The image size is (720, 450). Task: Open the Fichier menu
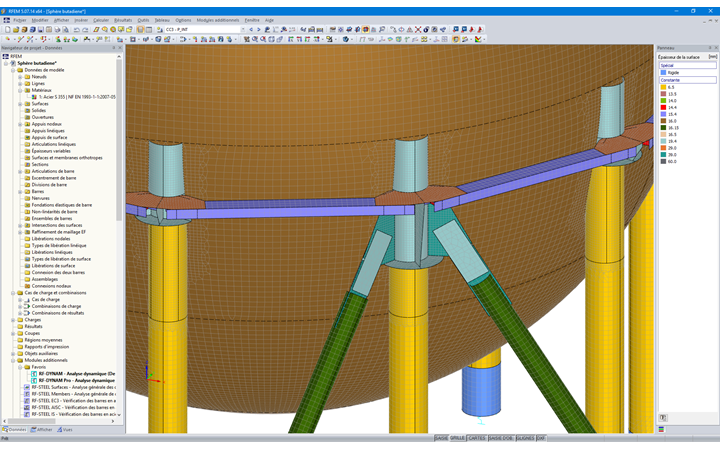pyautogui.click(x=20, y=20)
